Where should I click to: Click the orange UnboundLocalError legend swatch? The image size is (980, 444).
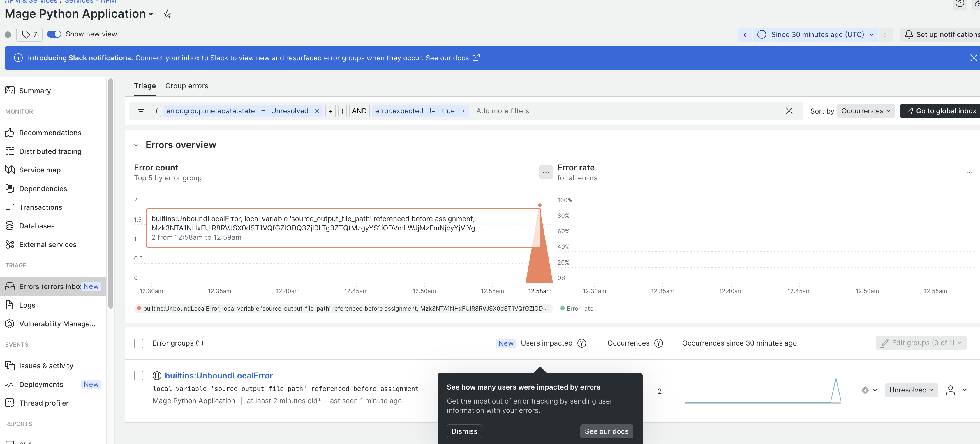pyautogui.click(x=139, y=309)
